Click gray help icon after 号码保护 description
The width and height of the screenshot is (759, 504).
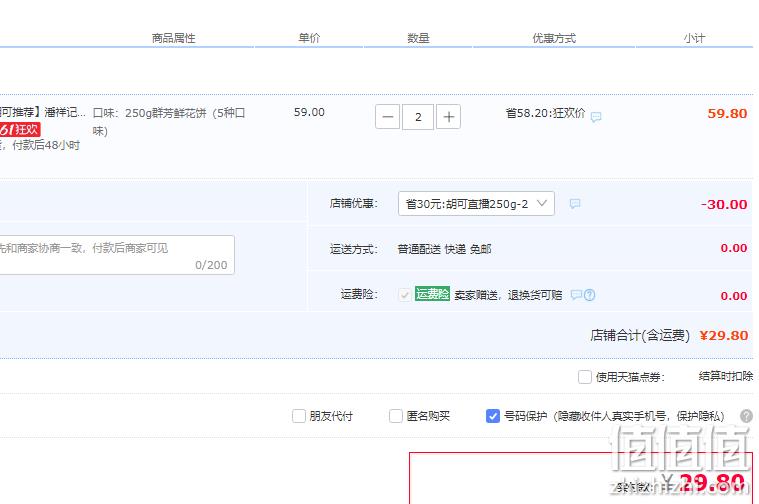(746, 416)
